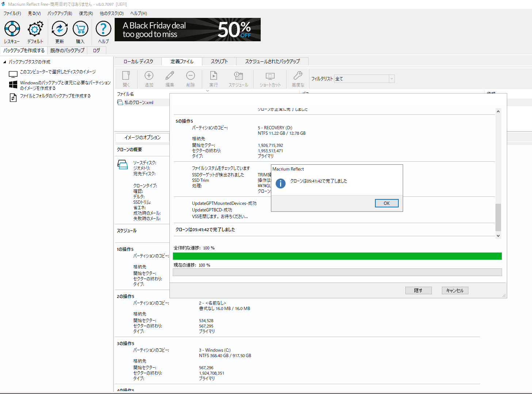Collapse the バックアップタスクの作成 tree section

pos(5,62)
